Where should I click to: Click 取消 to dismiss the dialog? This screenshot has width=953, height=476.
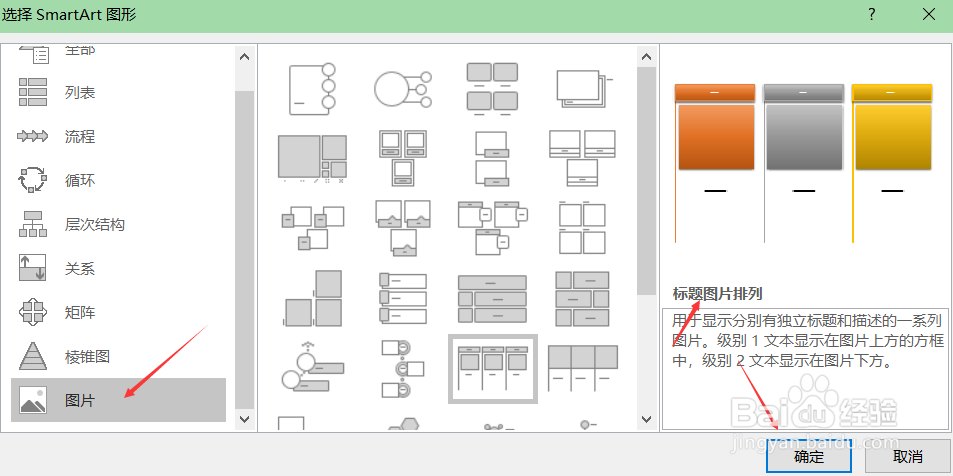(908, 456)
